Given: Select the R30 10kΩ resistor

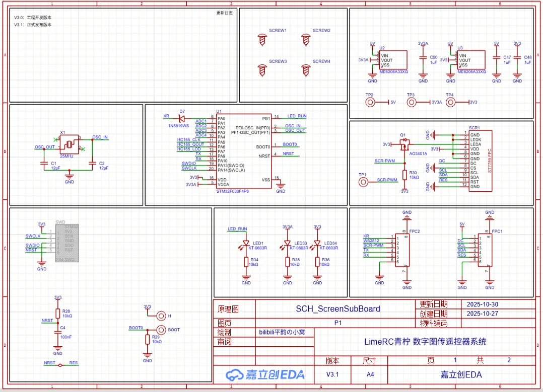Looking at the screenshot, I should click(x=404, y=175).
